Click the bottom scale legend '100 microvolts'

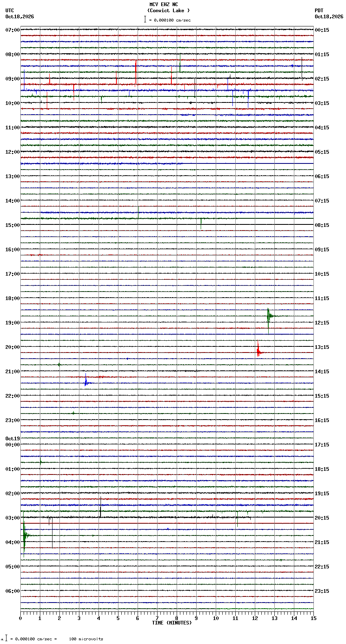point(86,639)
